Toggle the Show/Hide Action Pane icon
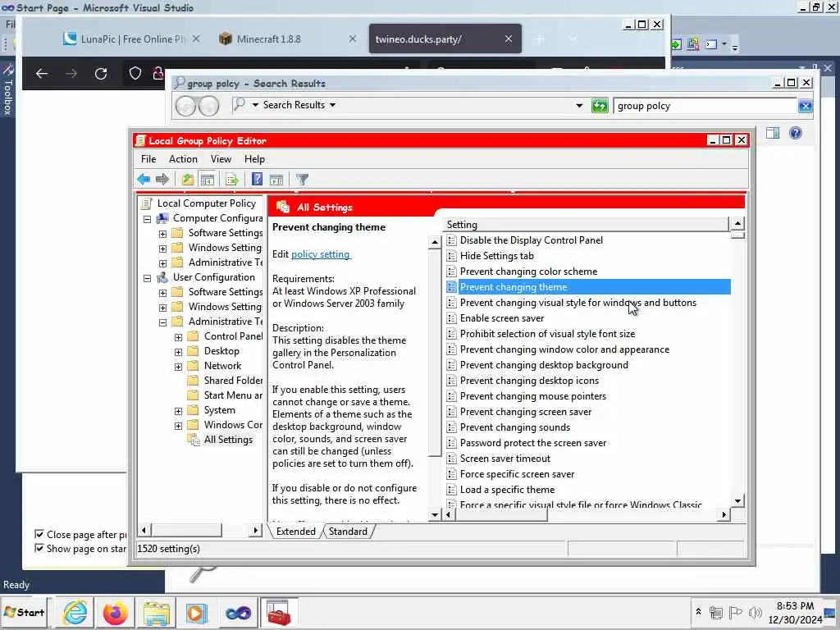Viewport: 840px width, 630px height. click(276, 180)
